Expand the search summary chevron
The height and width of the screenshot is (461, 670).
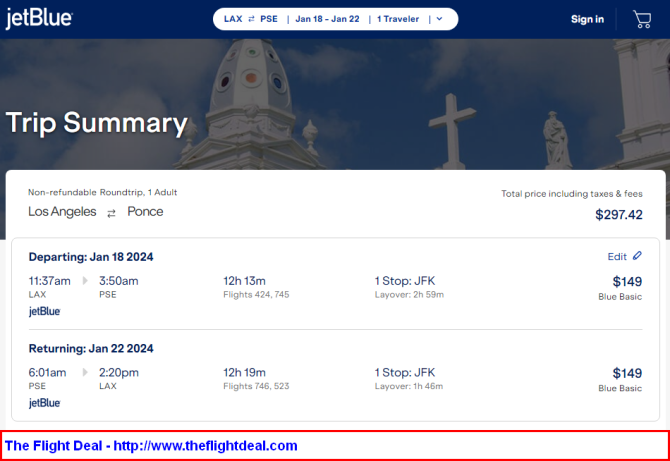(439, 19)
